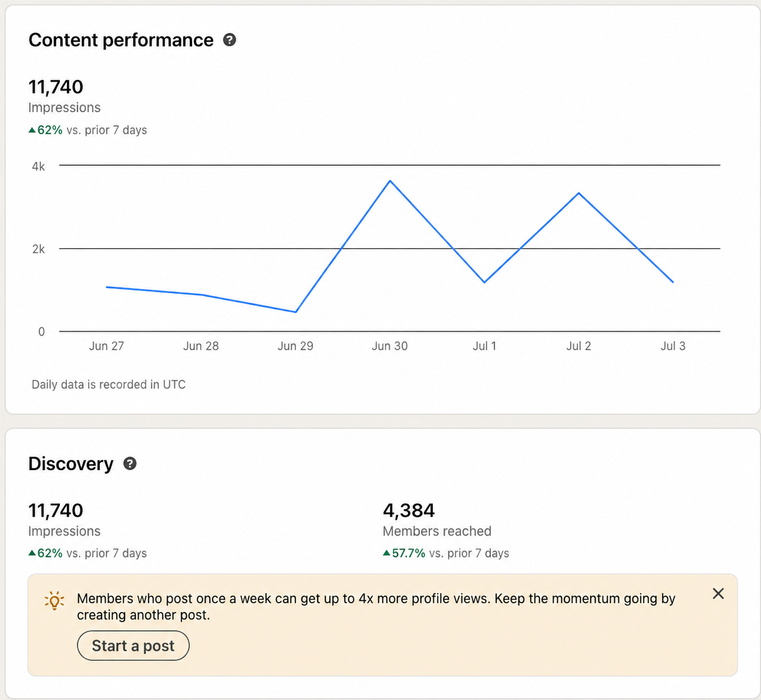
Task: Open the Discovery help question-mark icon
Action: tap(130, 463)
